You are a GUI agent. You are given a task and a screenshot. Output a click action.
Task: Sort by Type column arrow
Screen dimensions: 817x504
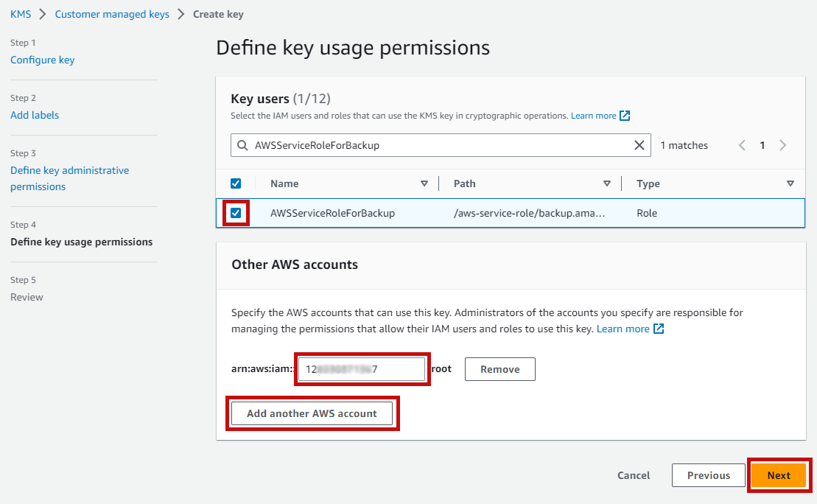(x=790, y=183)
